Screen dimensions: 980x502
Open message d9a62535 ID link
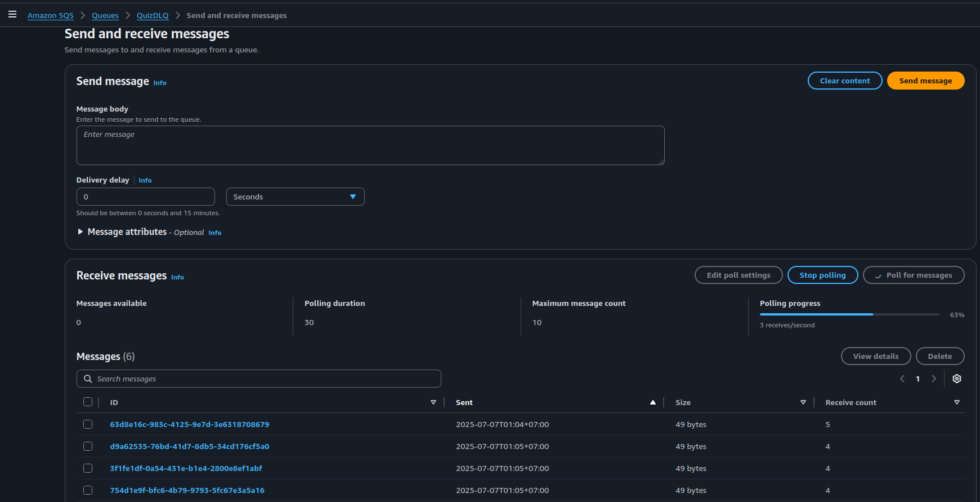pyautogui.click(x=189, y=446)
